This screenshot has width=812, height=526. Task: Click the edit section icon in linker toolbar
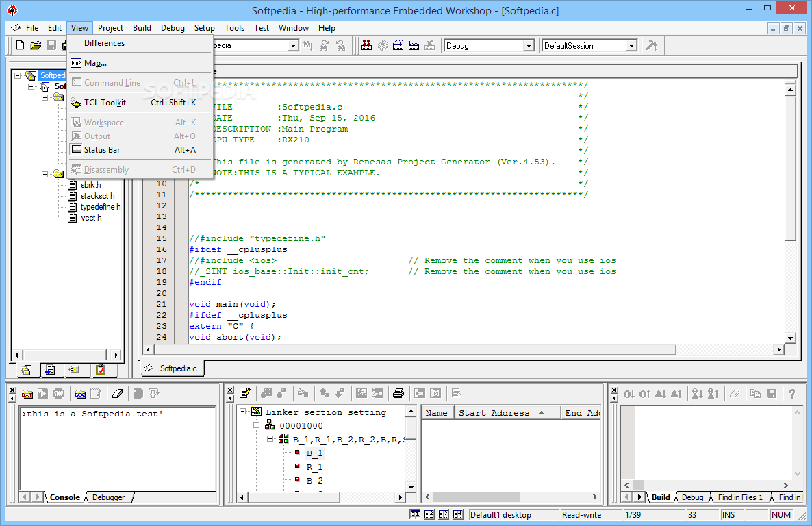pyautogui.click(x=245, y=393)
